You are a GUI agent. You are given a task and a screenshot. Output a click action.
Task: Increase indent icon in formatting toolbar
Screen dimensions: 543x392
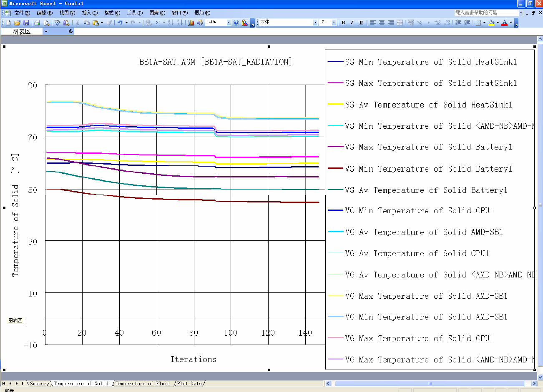click(467, 22)
